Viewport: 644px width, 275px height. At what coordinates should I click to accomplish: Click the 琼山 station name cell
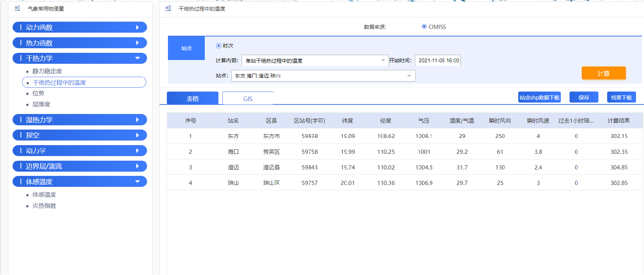pyautogui.click(x=233, y=183)
